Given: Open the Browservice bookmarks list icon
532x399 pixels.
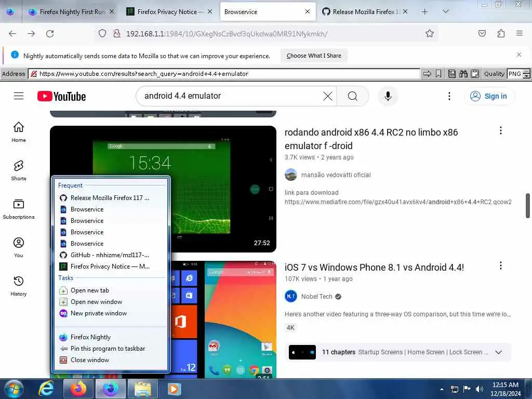Looking at the screenshot, I should pyautogui.click(x=452, y=74).
